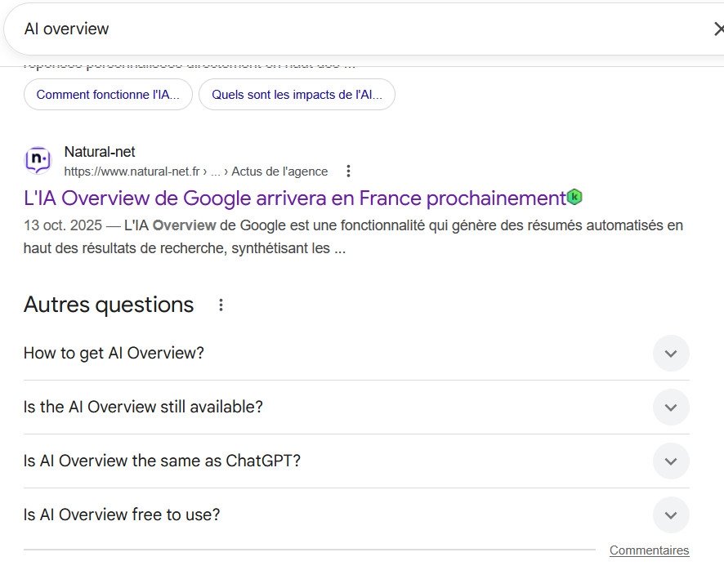Image resolution: width=724 pixels, height=588 pixels.
Task: Click the "Is AI Overview the same as ChatGPT?" text
Action: (162, 461)
